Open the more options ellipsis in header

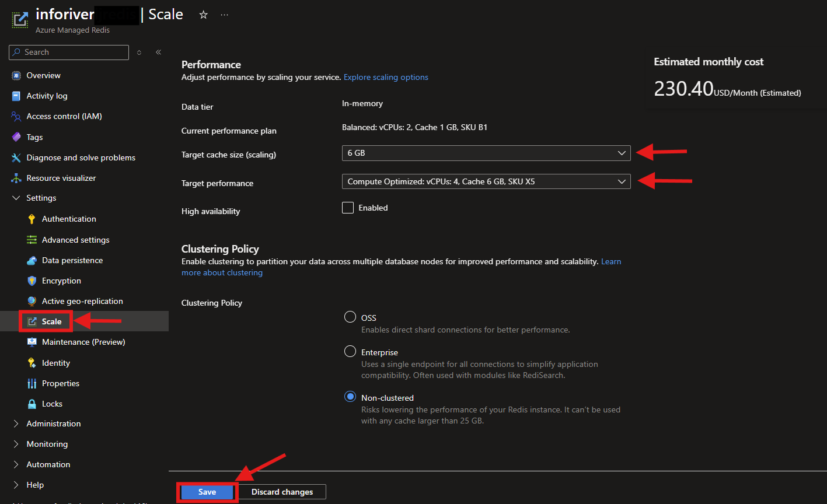coord(225,15)
